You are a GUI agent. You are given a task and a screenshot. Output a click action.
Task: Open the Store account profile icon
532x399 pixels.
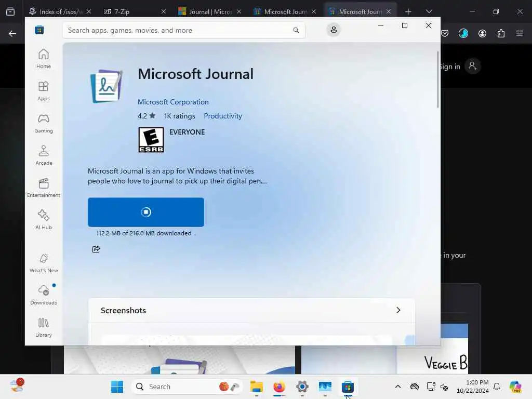point(334,30)
